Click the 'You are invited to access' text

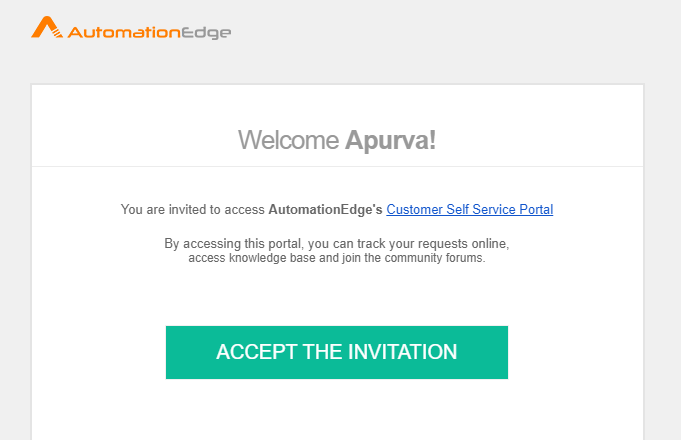pyautogui.click(x=192, y=209)
